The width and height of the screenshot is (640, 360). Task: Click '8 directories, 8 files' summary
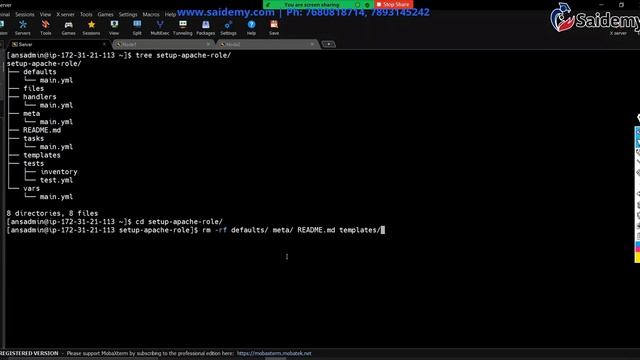[52, 213]
